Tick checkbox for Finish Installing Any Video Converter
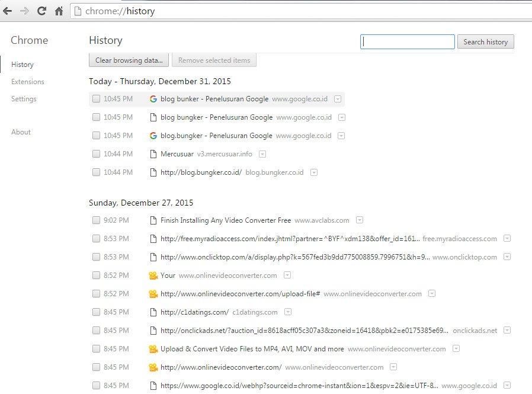 pos(97,220)
